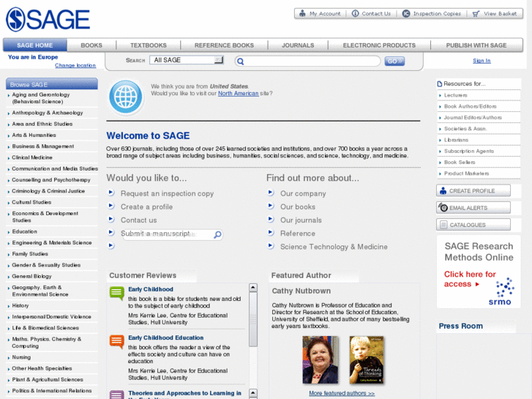Open the Catalogues button
532x399 pixels.
point(473,225)
